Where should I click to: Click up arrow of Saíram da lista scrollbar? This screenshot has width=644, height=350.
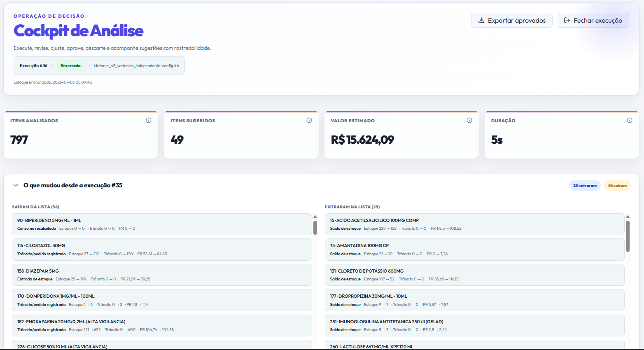point(315,217)
